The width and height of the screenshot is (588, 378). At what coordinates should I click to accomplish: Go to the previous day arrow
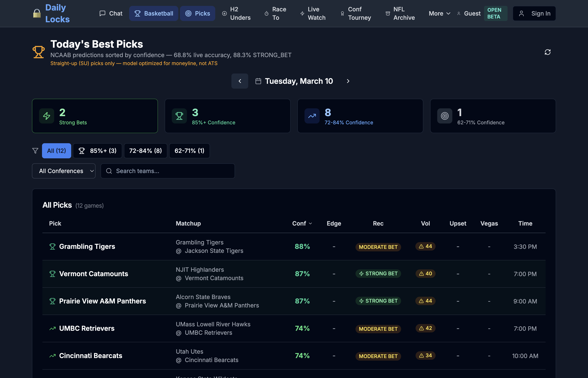click(240, 81)
